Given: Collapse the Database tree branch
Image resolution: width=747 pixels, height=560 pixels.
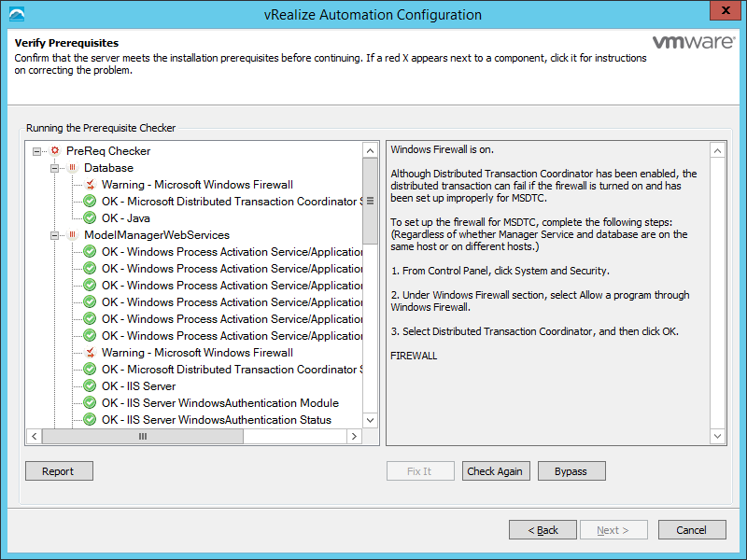Looking at the screenshot, I should (x=55, y=168).
